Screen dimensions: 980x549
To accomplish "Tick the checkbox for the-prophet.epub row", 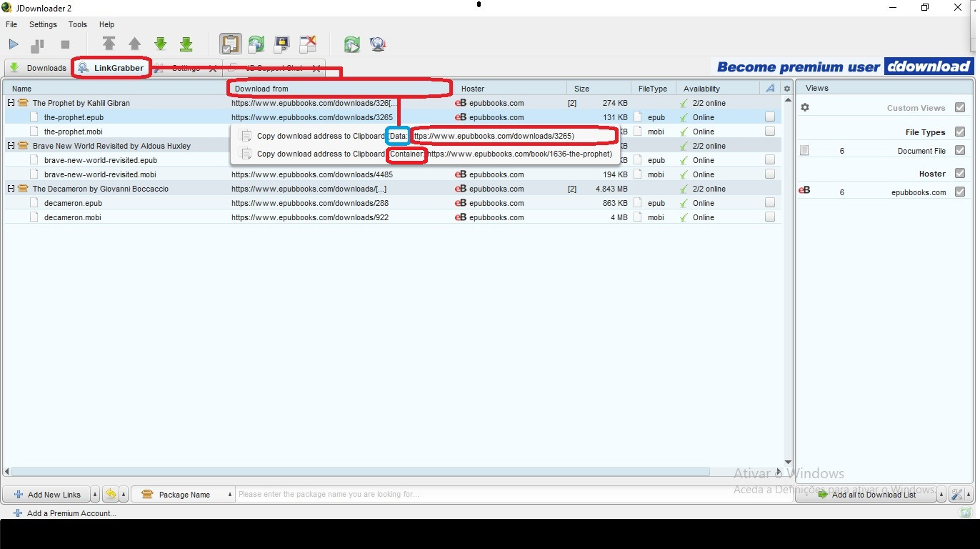I will pyautogui.click(x=769, y=117).
